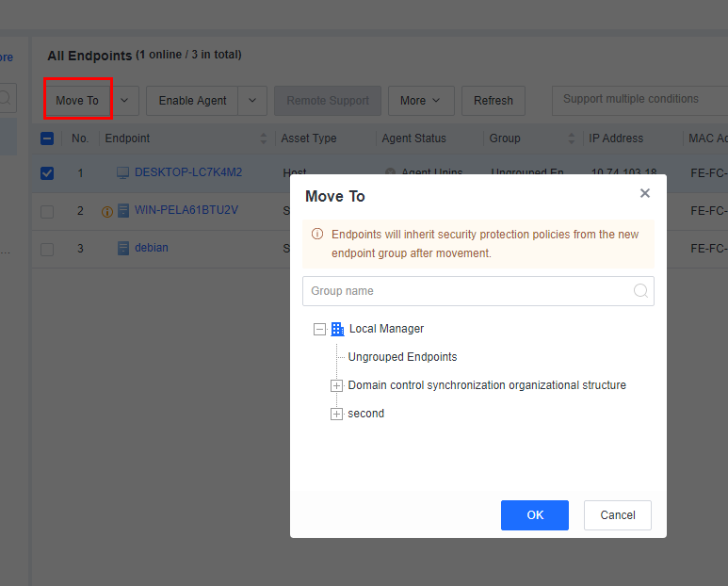Image resolution: width=728 pixels, height=586 pixels.
Task: Open the Move To dropdown arrow
Action: click(x=122, y=101)
